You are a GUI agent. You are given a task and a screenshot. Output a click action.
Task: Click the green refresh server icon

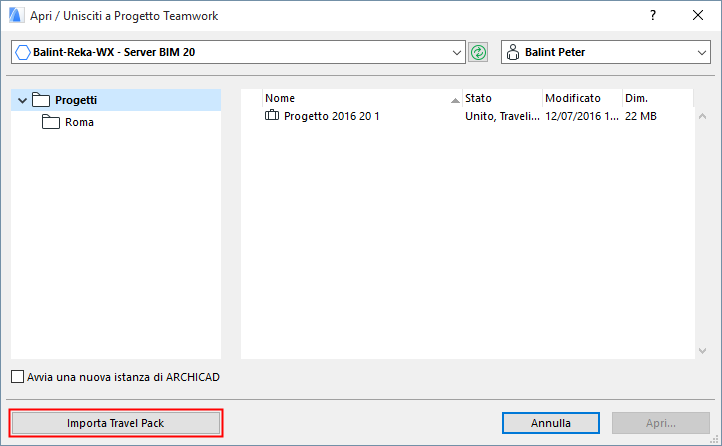(x=478, y=52)
